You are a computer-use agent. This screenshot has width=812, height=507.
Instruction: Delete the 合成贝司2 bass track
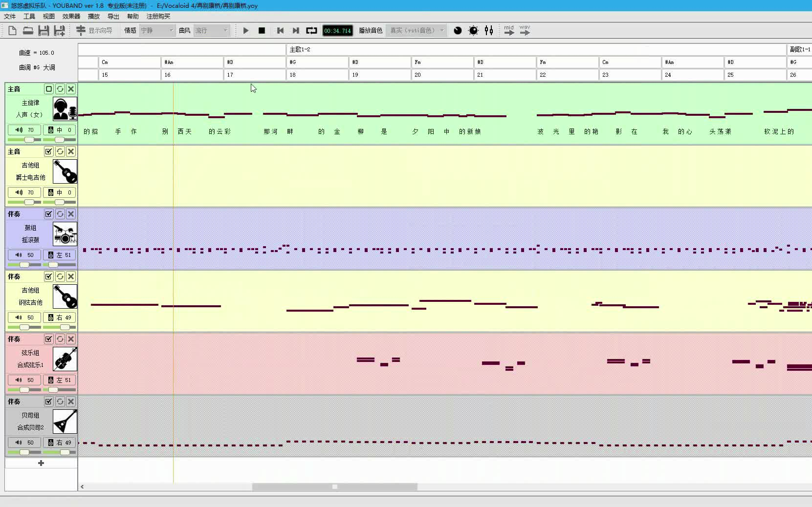[x=71, y=401]
